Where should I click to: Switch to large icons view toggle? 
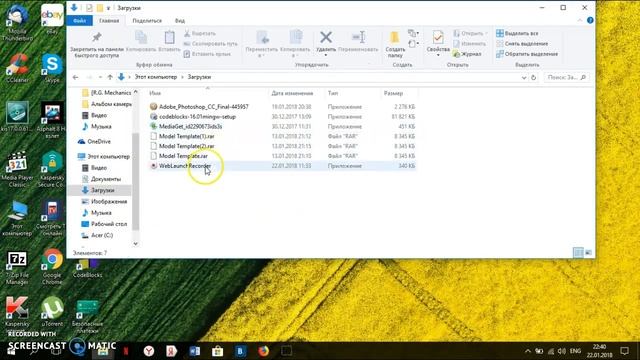tap(588, 253)
